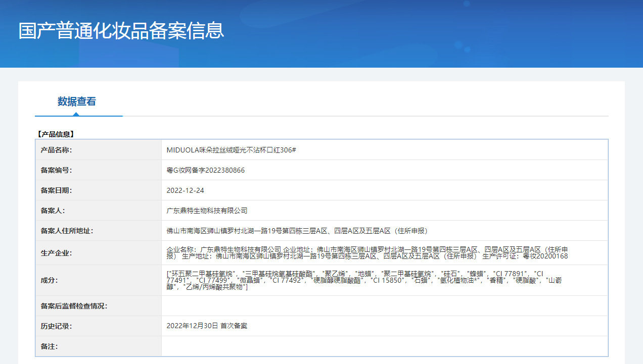
Task: Click the 生产企业: label
Action: pyautogui.click(x=57, y=253)
